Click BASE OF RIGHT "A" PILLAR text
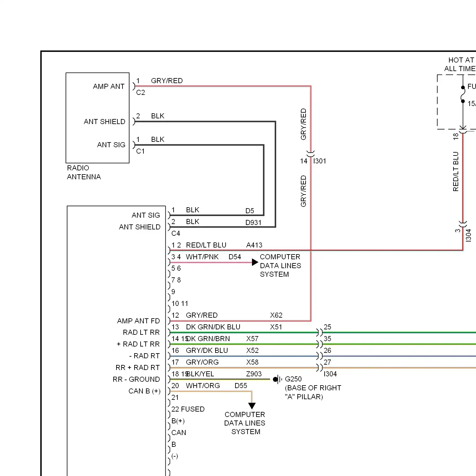This screenshot has height=476, width=476. [313, 392]
